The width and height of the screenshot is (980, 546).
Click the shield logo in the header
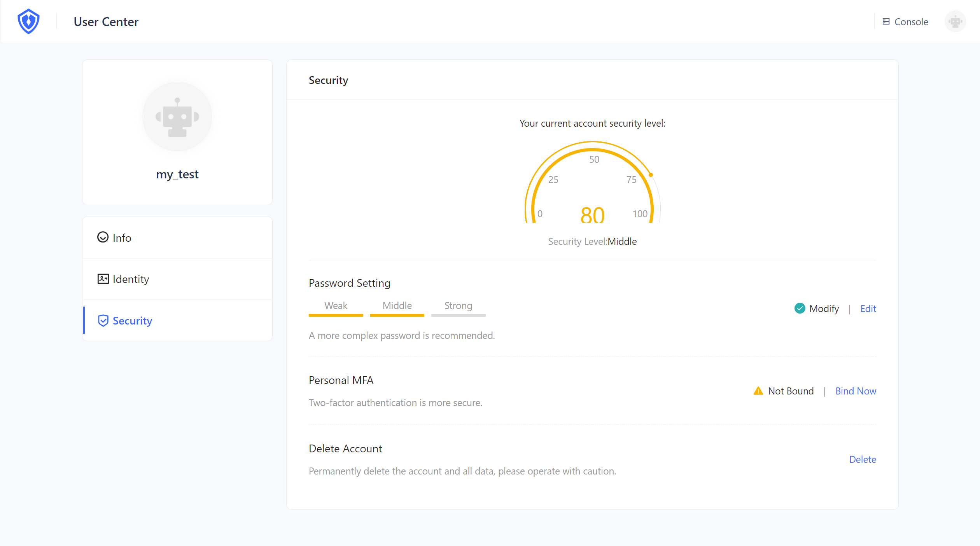(x=28, y=21)
